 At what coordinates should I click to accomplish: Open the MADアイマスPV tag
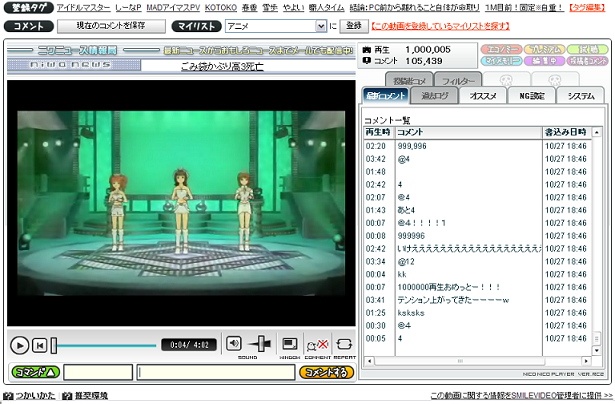(173, 7)
